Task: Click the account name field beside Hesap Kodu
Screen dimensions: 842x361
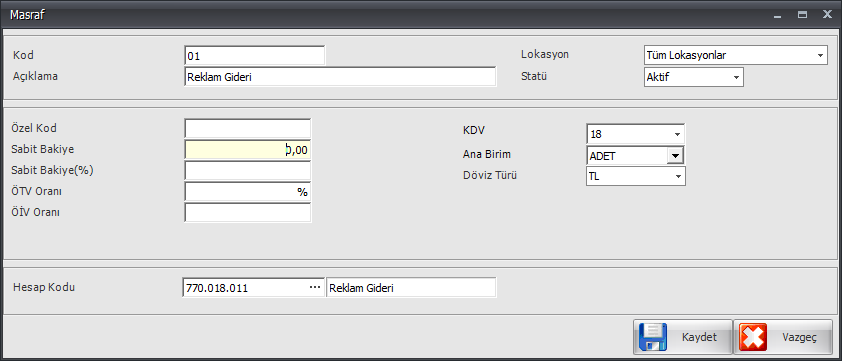Action: pos(411,287)
